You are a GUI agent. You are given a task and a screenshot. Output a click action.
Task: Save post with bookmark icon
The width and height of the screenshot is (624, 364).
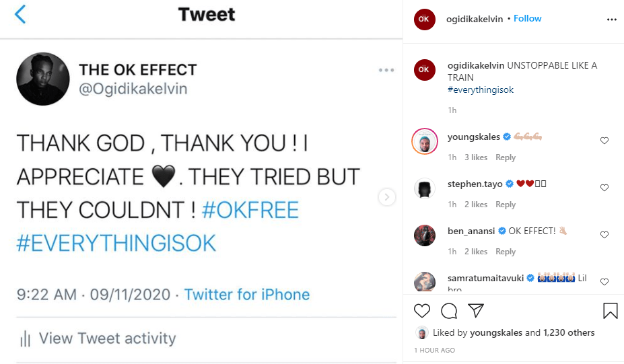coord(610,311)
